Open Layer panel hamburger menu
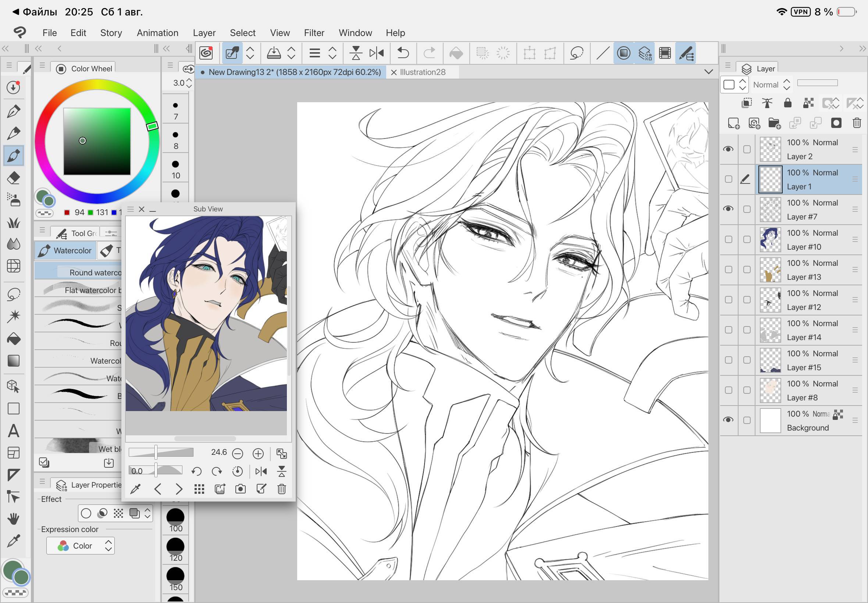Screen dimensions: 868x603 point(728,65)
